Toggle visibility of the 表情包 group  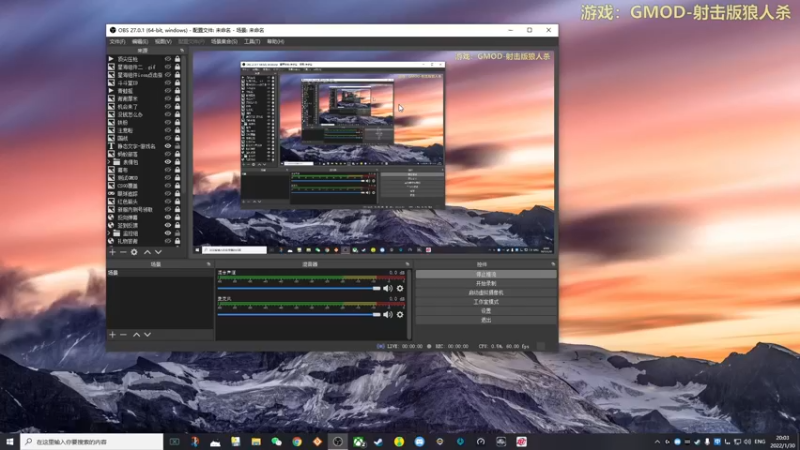pyautogui.click(x=168, y=162)
